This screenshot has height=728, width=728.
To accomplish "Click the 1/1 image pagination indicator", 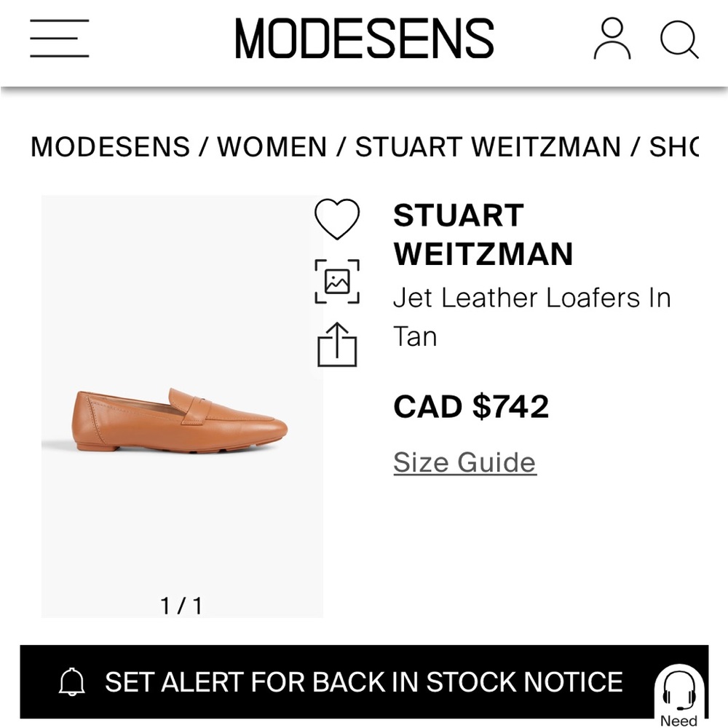I will click(x=181, y=603).
